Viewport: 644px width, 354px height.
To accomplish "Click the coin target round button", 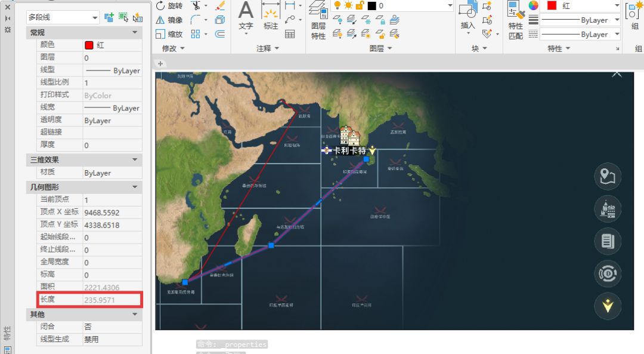I will pos(608,273).
